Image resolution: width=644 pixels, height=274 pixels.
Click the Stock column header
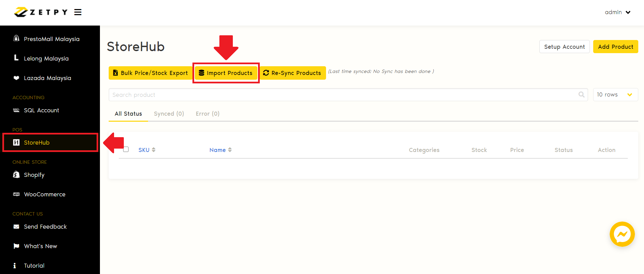[x=479, y=150]
